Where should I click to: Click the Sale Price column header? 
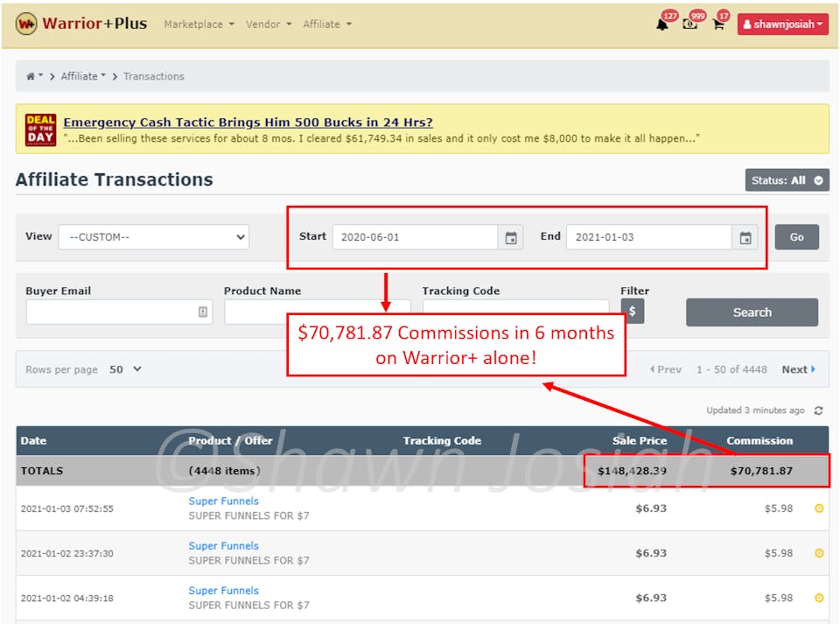coord(640,441)
